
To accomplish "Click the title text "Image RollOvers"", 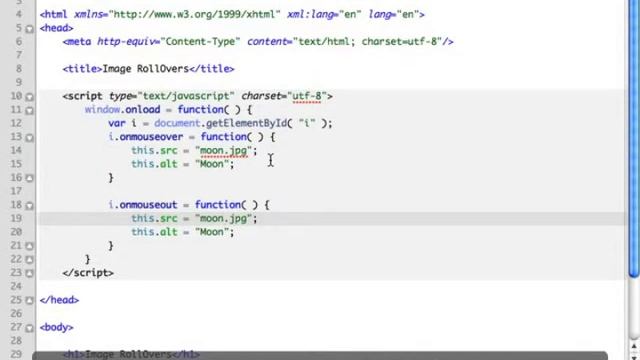I will pos(146,69).
